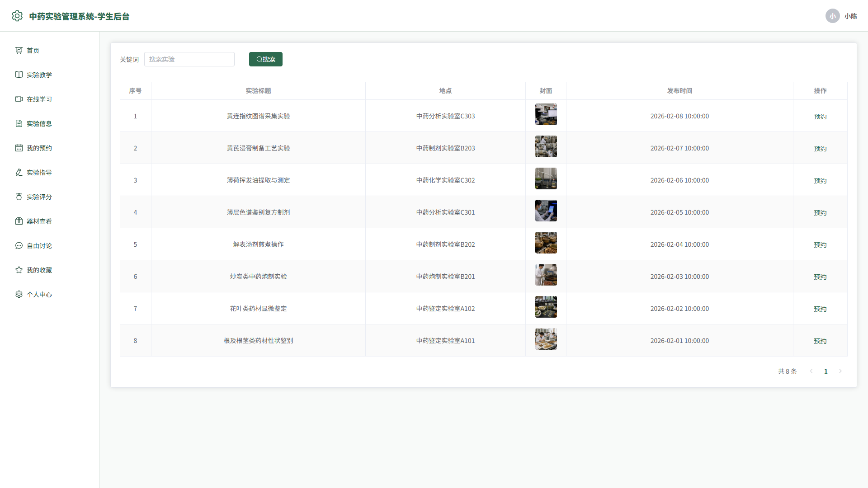Select the 实验教学 book icon
Image resolution: width=868 pixels, height=488 pixels.
(19, 75)
